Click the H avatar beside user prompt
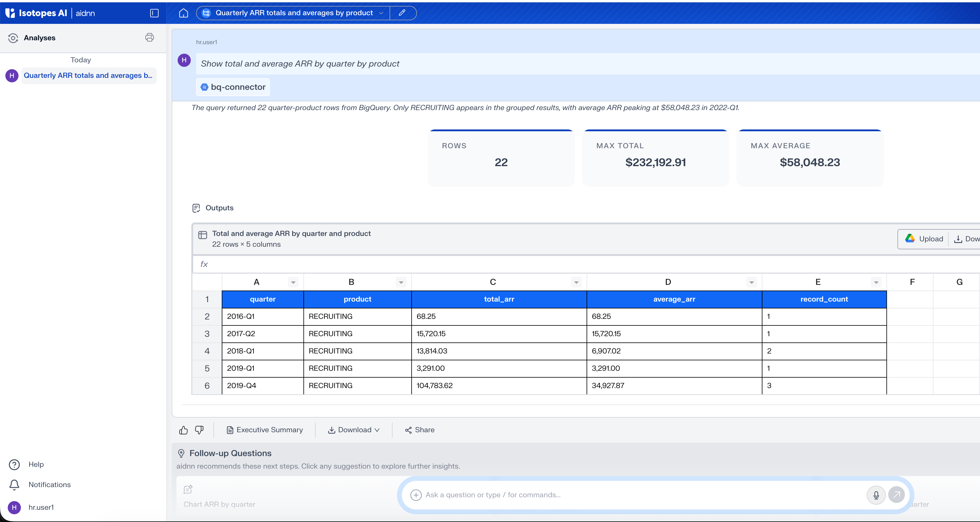 [184, 60]
